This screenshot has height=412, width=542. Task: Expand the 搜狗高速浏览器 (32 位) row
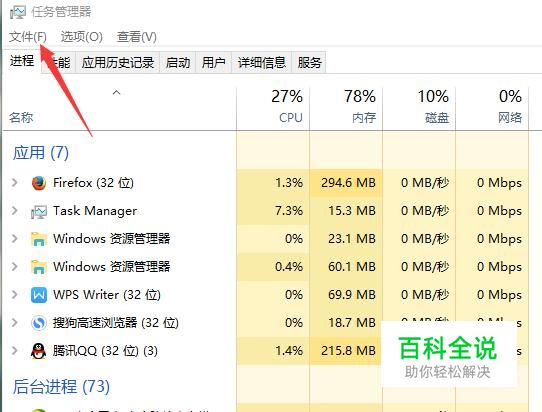[15, 322]
